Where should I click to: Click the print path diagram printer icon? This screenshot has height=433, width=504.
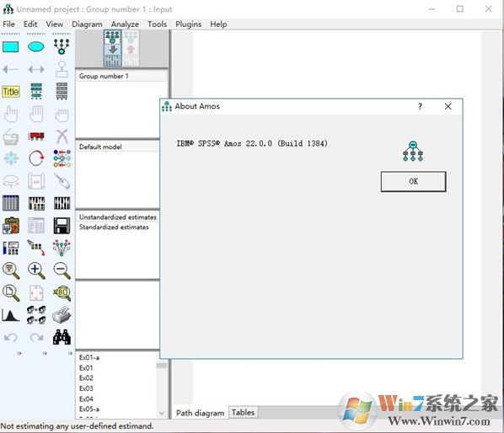tap(62, 315)
